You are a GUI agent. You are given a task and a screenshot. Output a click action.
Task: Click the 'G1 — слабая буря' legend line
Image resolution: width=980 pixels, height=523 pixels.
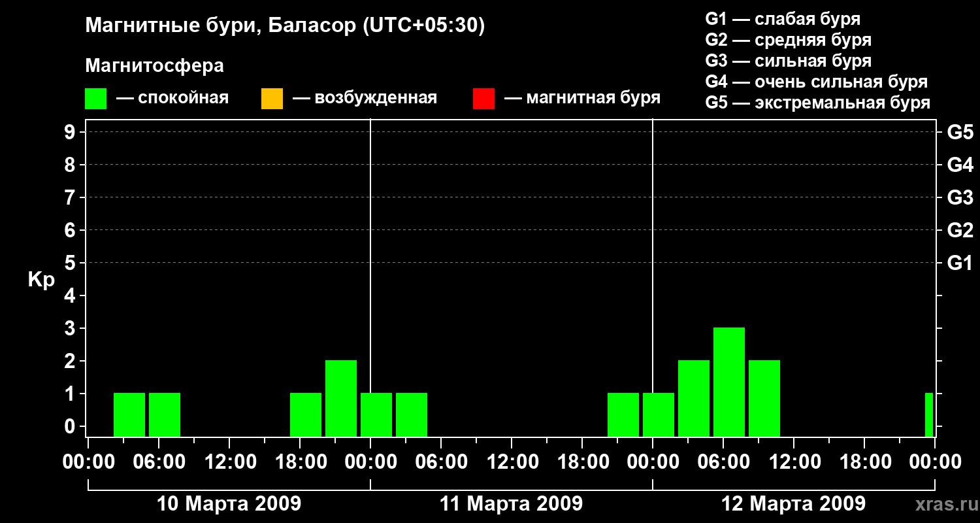coord(783,19)
